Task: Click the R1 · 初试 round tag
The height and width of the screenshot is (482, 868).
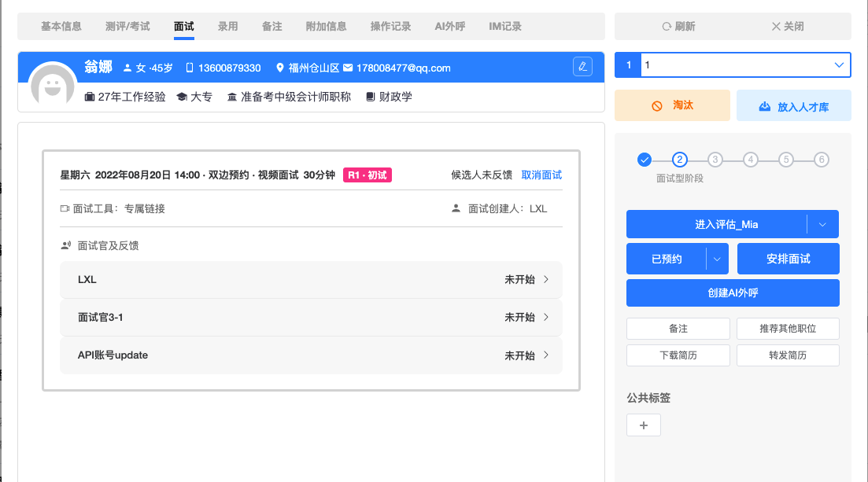Action: pyautogui.click(x=367, y=175)
